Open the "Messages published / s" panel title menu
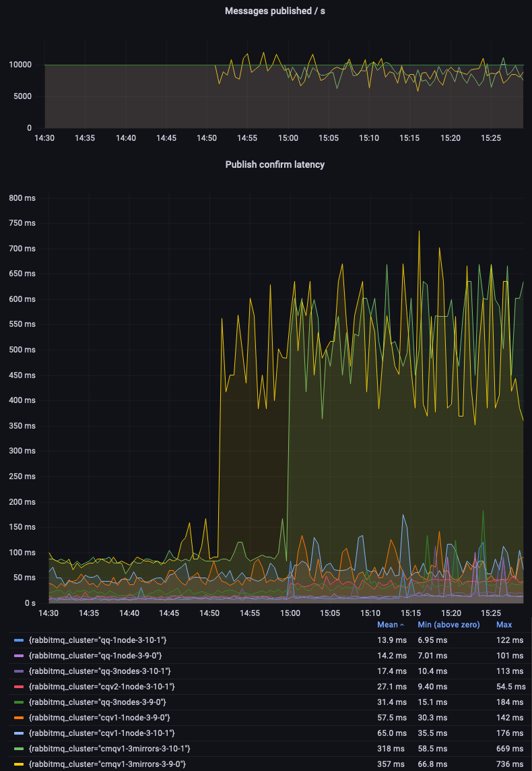532x771 pixels. click(274, 11)
